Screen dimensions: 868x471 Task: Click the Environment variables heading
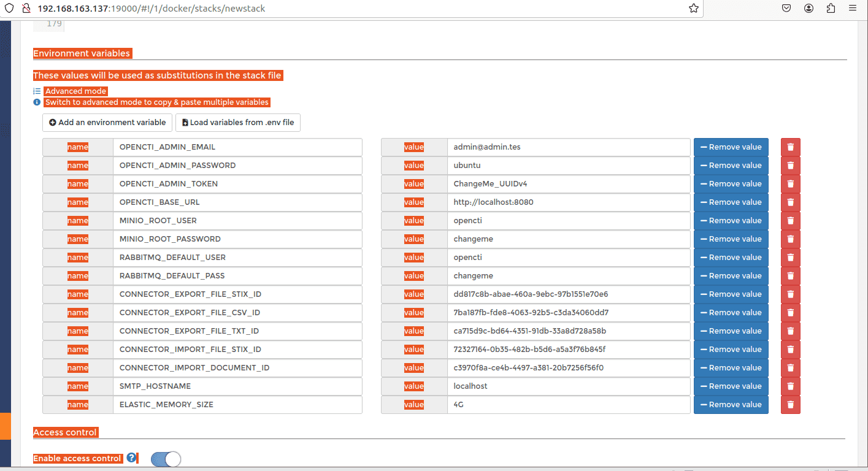[82, 53]
